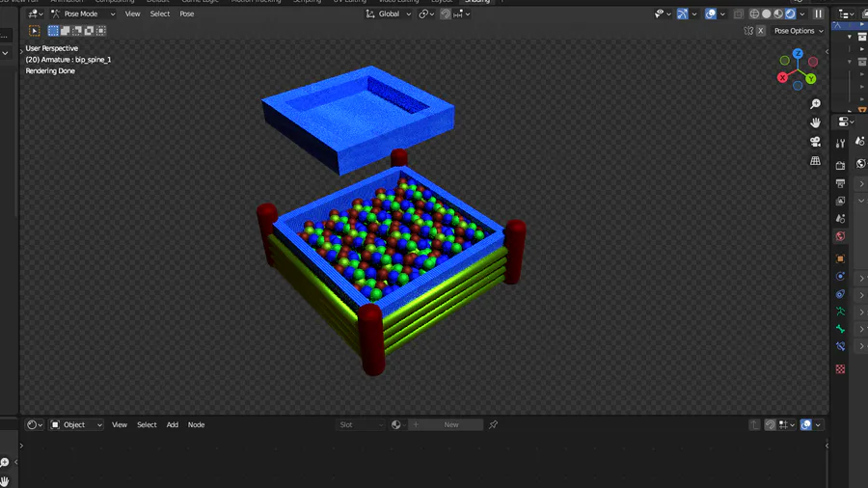Select the tweak select tool icon
This screenshot has width=868, height=488.
coord(35,31)
